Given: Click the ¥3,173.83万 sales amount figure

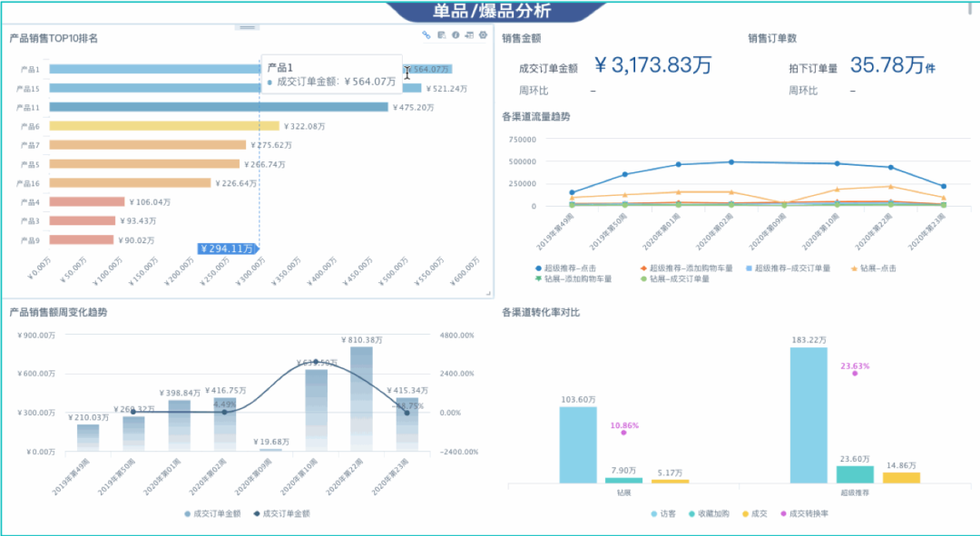Looking at the screenshot, I should 653,65.
